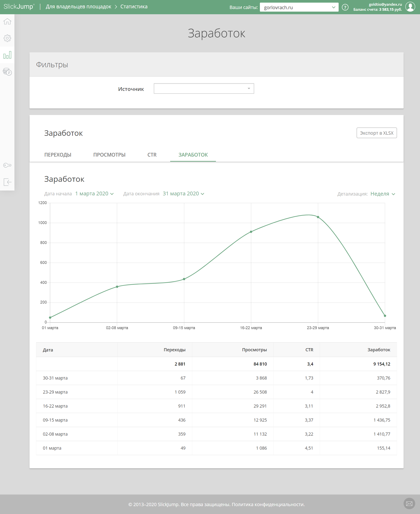
Task: Click the Статистика breadcrumb link
Action: click(x=134, y=7)
